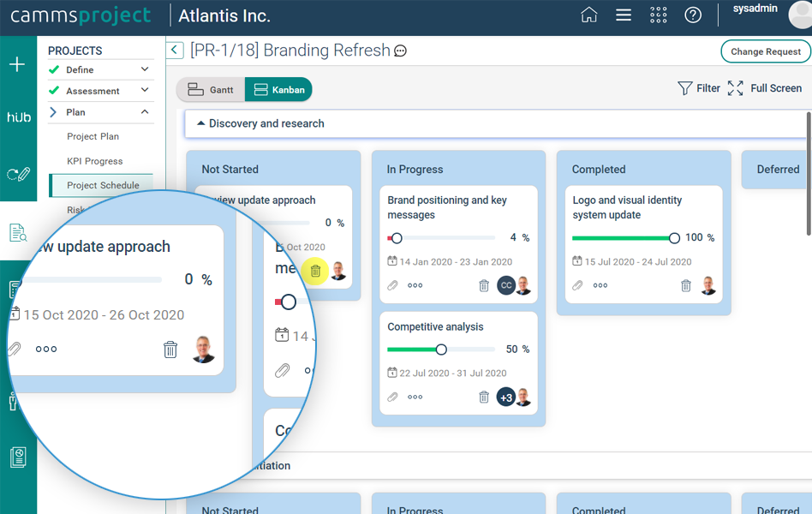Click the edit pencil icon in sidebar

tap(19, 174)
